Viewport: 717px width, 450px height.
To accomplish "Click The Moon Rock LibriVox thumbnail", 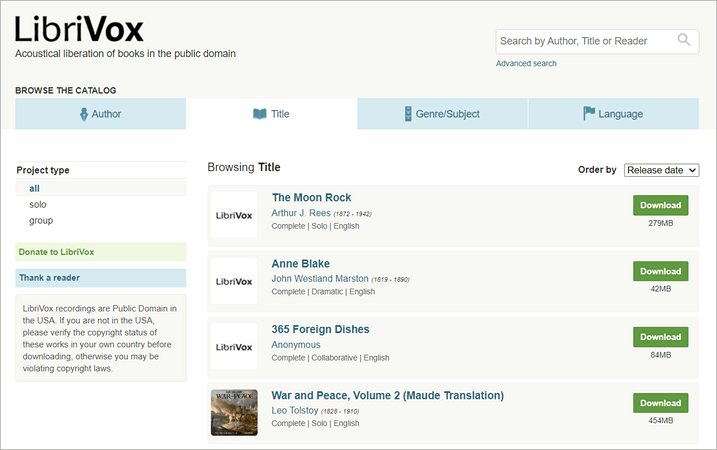I will point(234,214).
